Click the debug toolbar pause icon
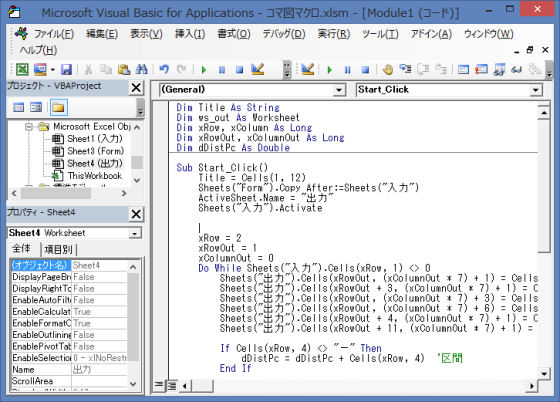 (347, 70)
